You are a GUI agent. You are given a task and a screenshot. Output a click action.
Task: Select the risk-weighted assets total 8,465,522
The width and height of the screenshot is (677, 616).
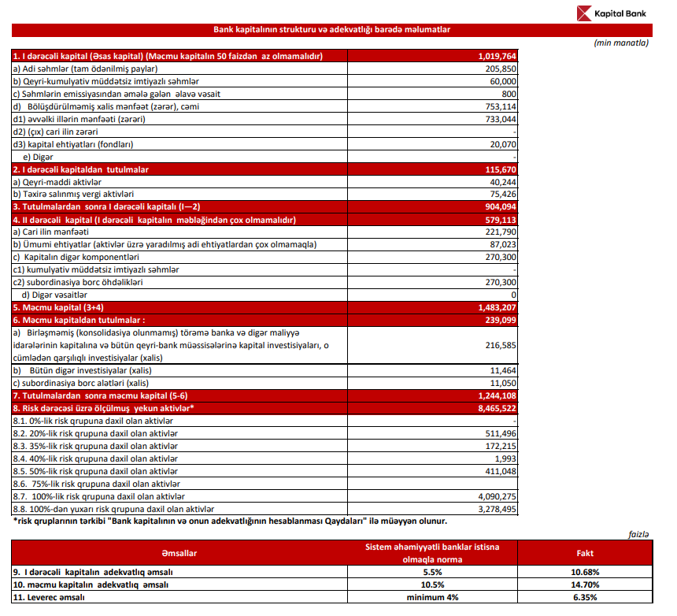(x=497, y=408)
